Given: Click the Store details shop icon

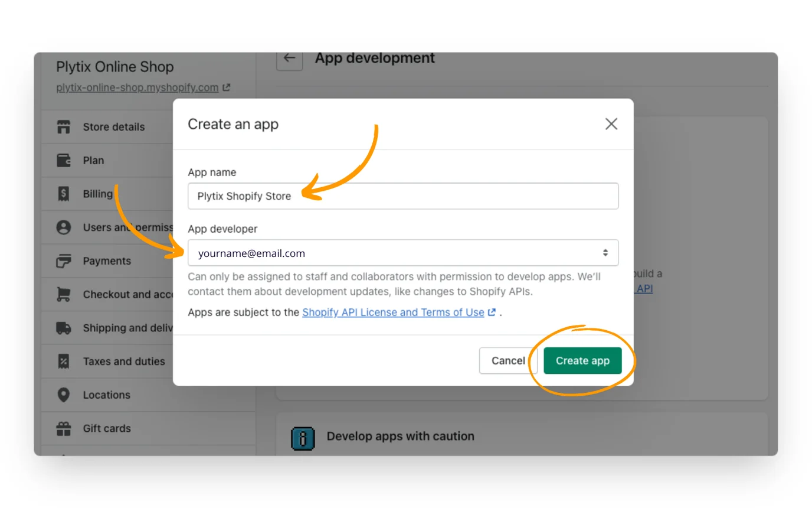Looking at the screenshot, I should (63, 127).
